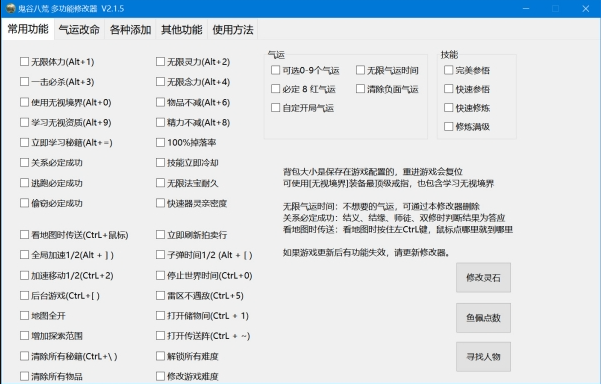This screenshot has width=601, height=384.
Task: Select the 其他功能 tab
Action: [x=182, y=30]
